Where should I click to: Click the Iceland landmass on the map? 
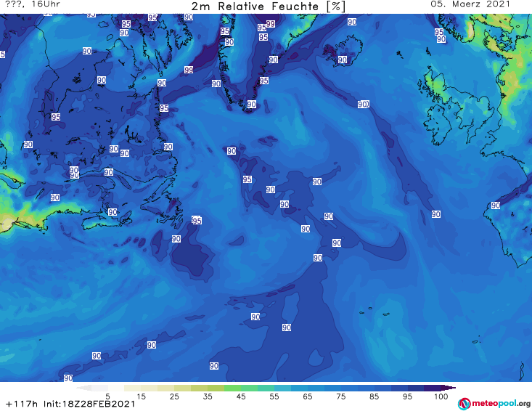tap(342, 51)
